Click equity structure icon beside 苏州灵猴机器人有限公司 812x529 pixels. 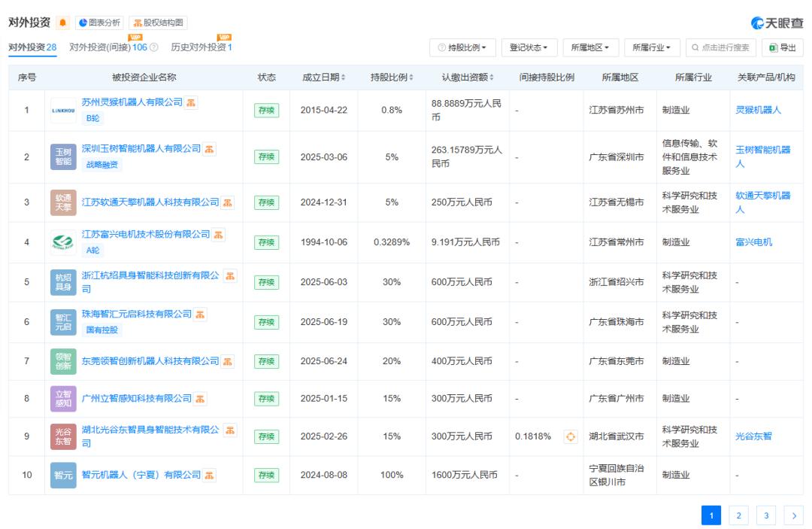(192, 103)
